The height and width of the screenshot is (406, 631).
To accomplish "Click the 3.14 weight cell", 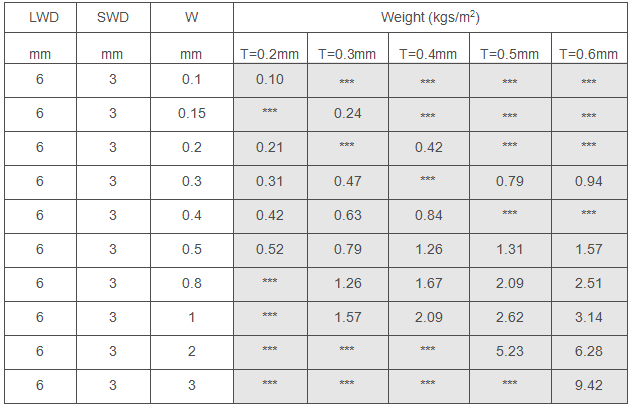I will (588, 317).
